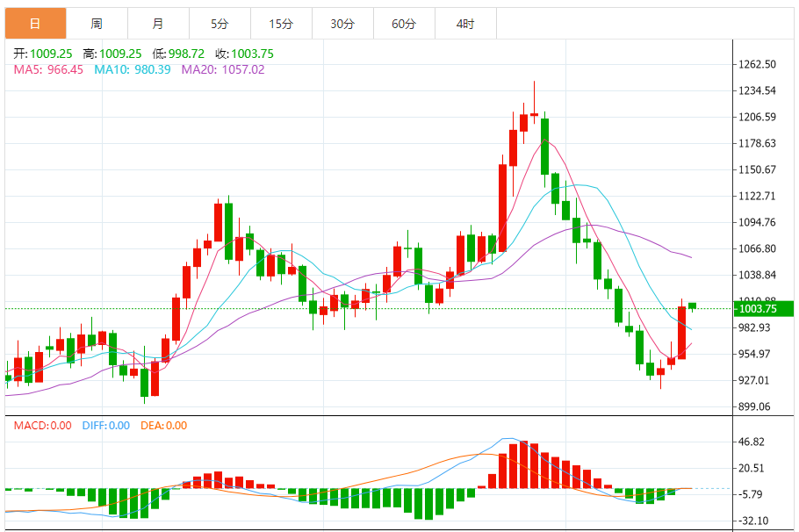Click the 20.51 MACD axis label
Screen dimensions: 799x532
[x=752, y=468]
